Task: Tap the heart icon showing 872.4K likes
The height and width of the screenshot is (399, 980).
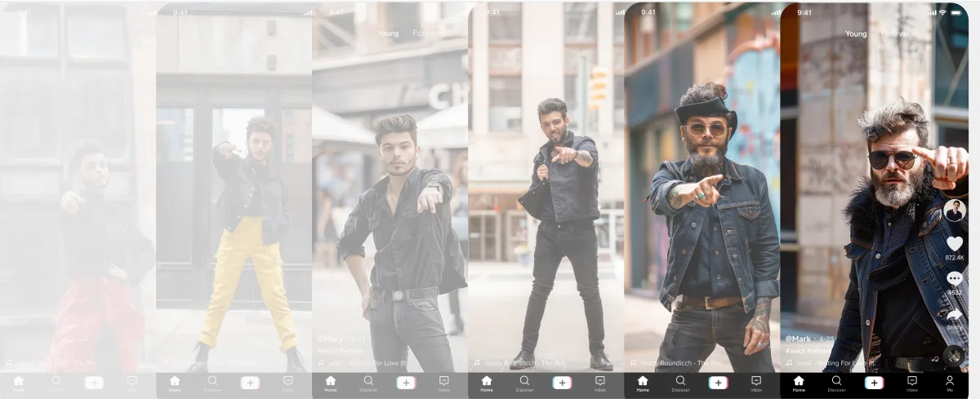Action: [x=954, y=244]
